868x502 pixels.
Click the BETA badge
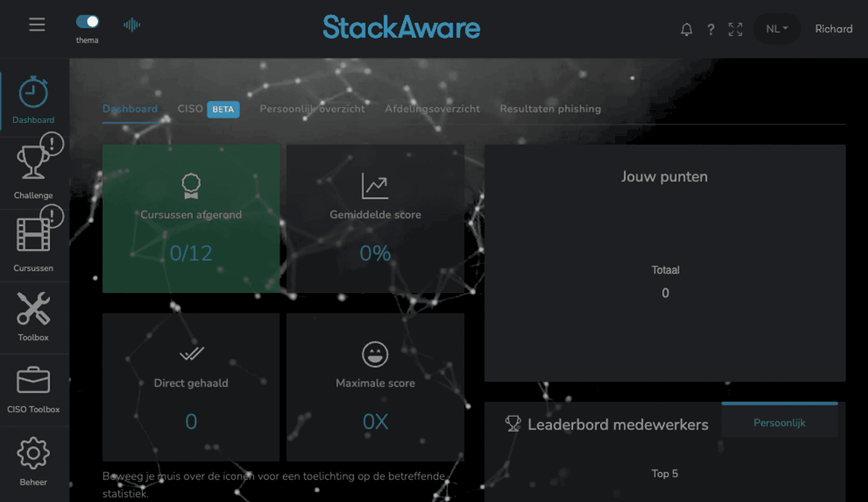click(x=223, y=109)
